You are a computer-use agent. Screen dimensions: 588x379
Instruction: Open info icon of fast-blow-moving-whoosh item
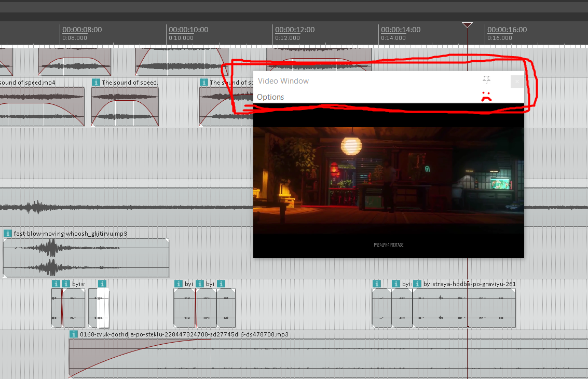click(7, 234)
